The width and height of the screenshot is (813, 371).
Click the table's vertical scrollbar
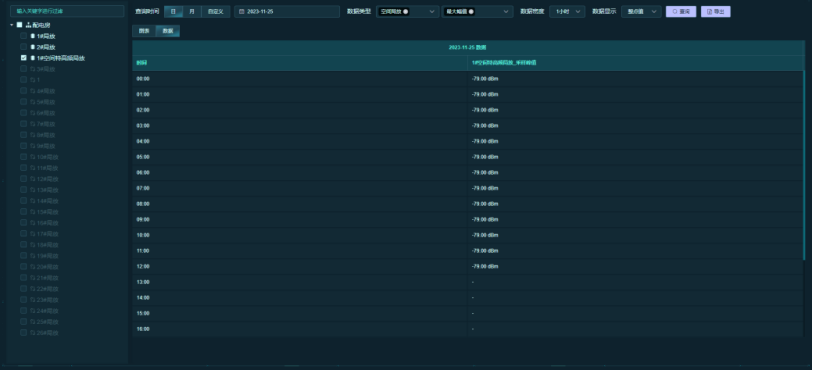point(804,166)
